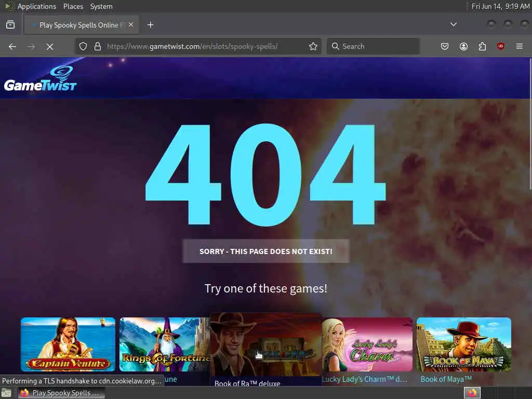Open a new browser tab
Image resolution: width=532 pixels, height=399 pixels.
point(150,25)
